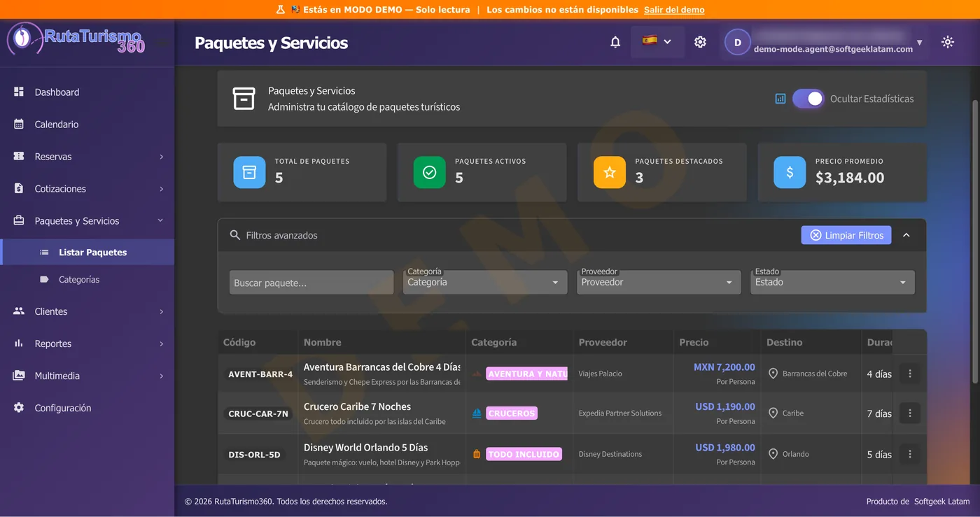The width and height of the screenshot is (980, 517).
Task: Click the Caribe destination pin icon
Action: (x=773, y=413)
